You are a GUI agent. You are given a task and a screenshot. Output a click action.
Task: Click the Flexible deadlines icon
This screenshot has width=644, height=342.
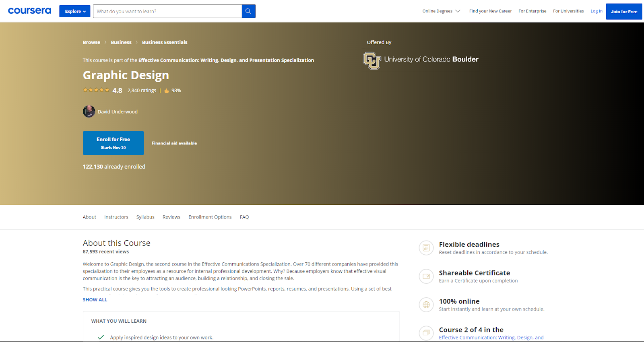click(426, 248)
